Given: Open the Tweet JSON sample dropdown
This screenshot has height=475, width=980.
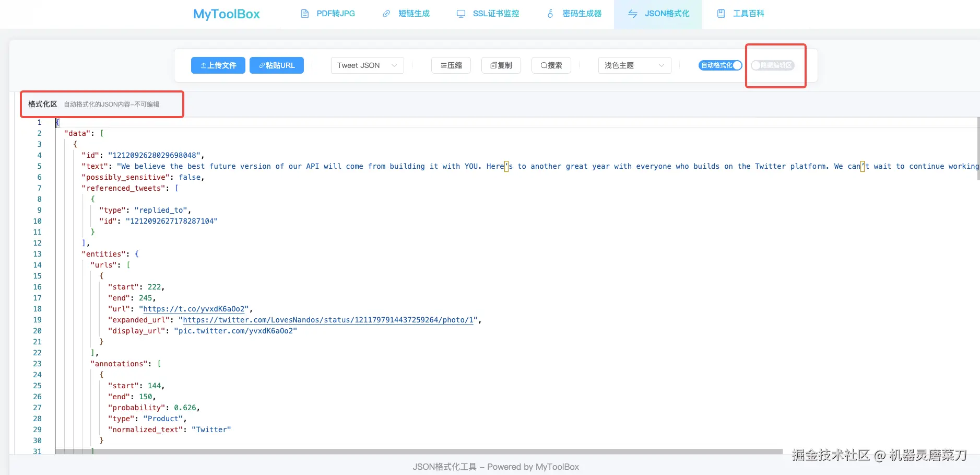Looking at the screenshot, I should (368, 65).
